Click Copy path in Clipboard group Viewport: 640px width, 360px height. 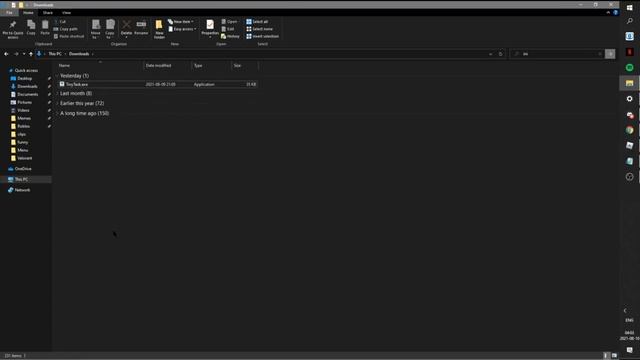coord(65,29)
